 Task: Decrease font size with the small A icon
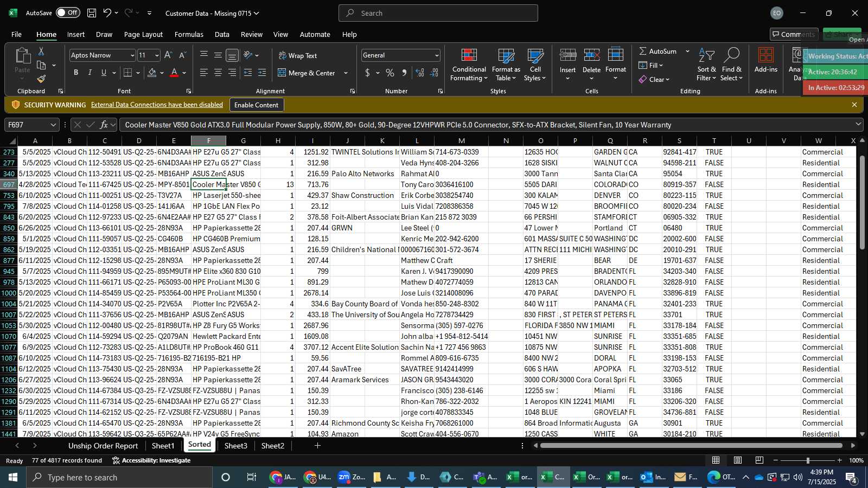[x=182, y=55]
